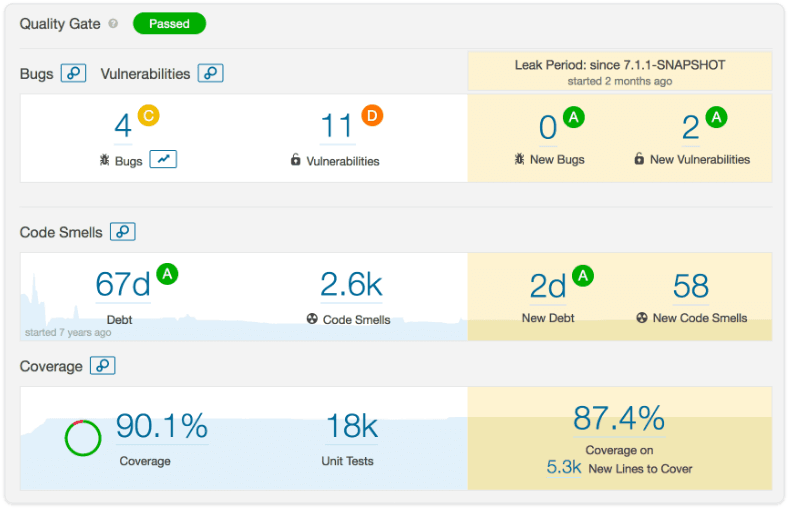Image resolution: width=789 pixels, height=509 pixels.
Task: Open the link icon next to the Bugs heading
Action: tap(73, 73)
